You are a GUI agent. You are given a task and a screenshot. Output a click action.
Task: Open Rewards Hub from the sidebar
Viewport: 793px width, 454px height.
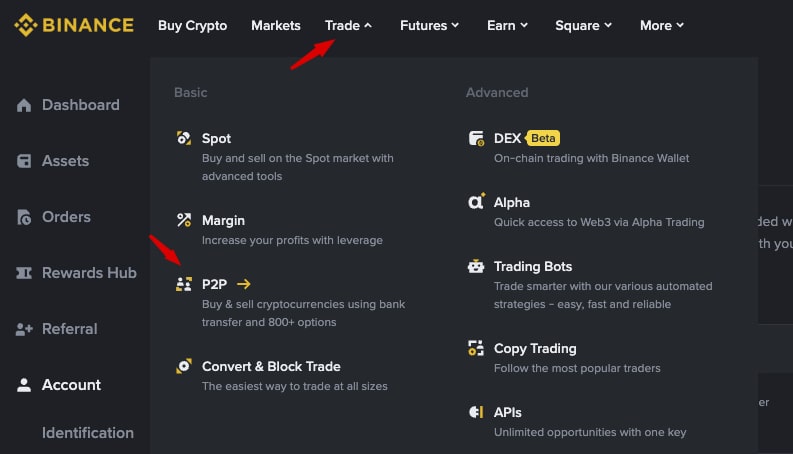coord(76,273)
